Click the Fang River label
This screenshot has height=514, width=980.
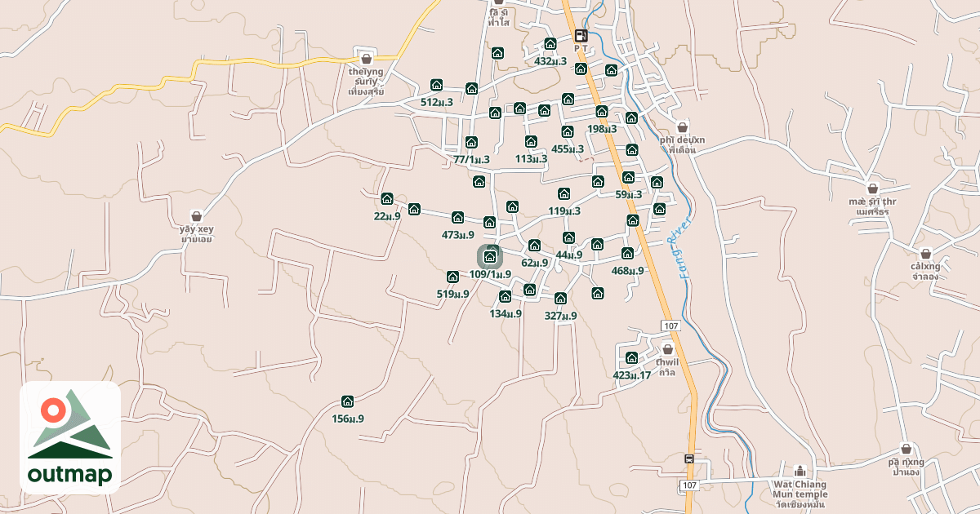click(685, 250)
